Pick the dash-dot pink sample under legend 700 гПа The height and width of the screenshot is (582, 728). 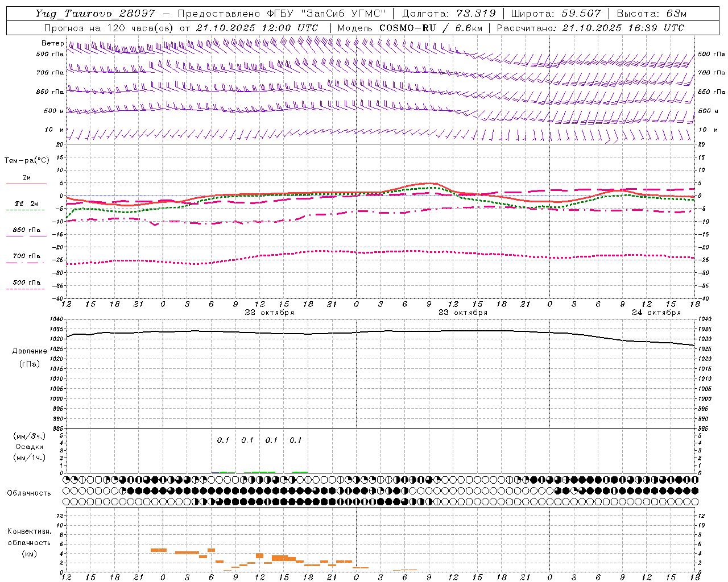(x=26, y=263)
